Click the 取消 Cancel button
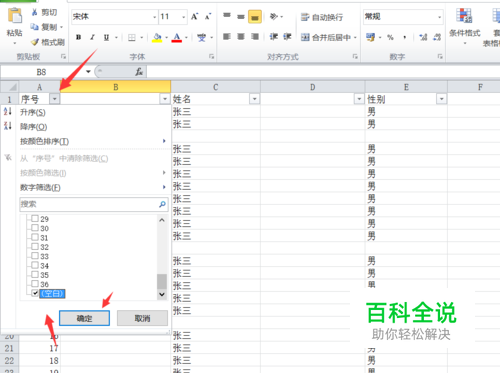The height and width of the screenshot is (373, 500). click(142, 318)
